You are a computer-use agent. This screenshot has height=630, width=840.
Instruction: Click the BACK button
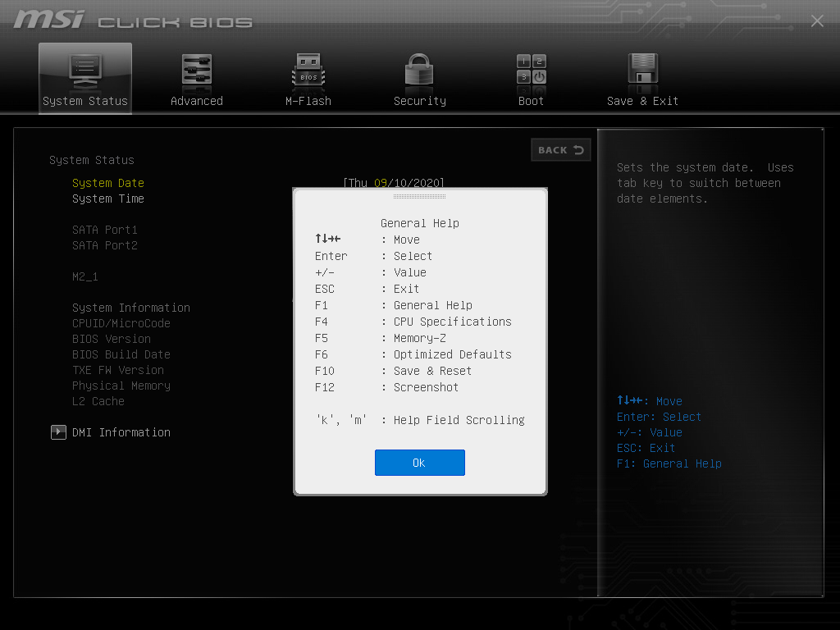point(561,150)
